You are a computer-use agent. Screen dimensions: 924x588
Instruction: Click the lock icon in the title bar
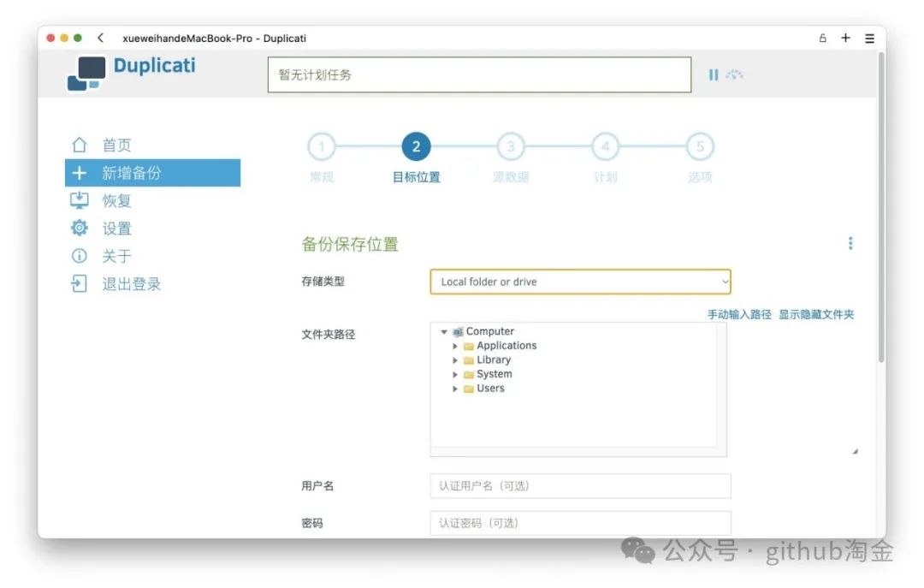coord(823,39)
